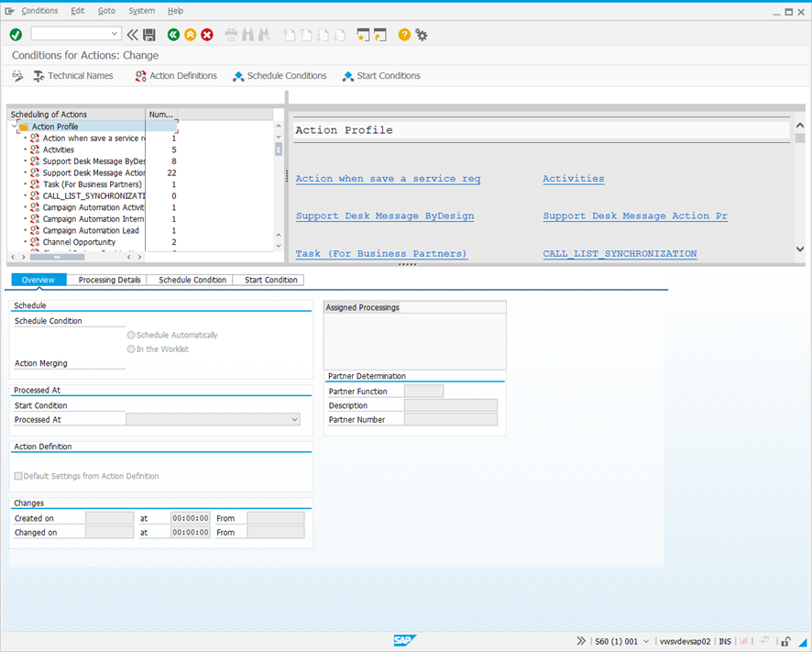Image resolution: width=812 pixels, height=652 pixels.
Task: Select In the Worklist radio button
Action: pos(132,349)
